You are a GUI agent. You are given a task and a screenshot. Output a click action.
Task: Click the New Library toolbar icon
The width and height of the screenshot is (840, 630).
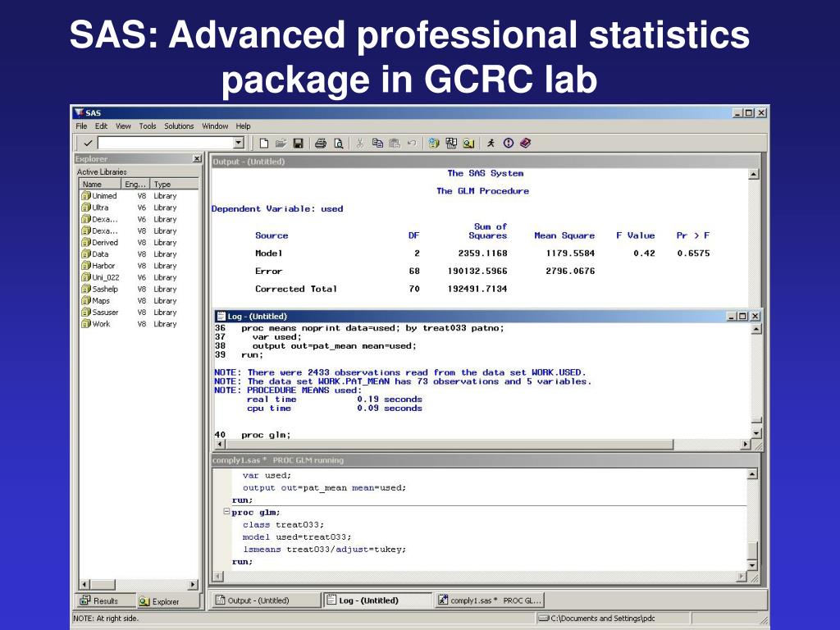pos(434,143)
